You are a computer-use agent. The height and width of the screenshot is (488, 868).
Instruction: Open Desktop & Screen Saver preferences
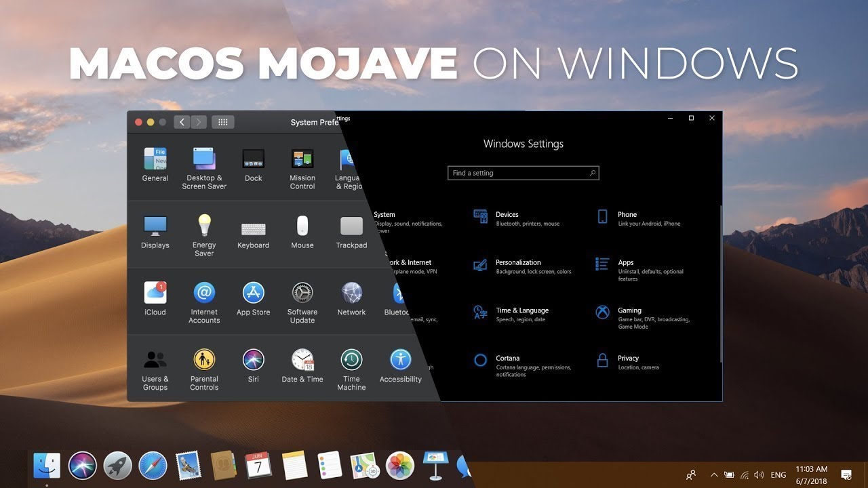pos(204,168)
